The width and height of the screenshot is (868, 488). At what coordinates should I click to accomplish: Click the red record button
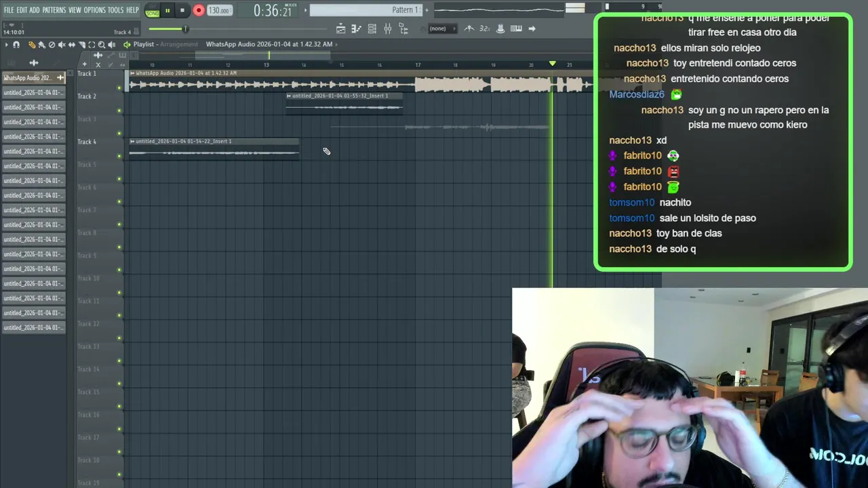coord(199,10)
